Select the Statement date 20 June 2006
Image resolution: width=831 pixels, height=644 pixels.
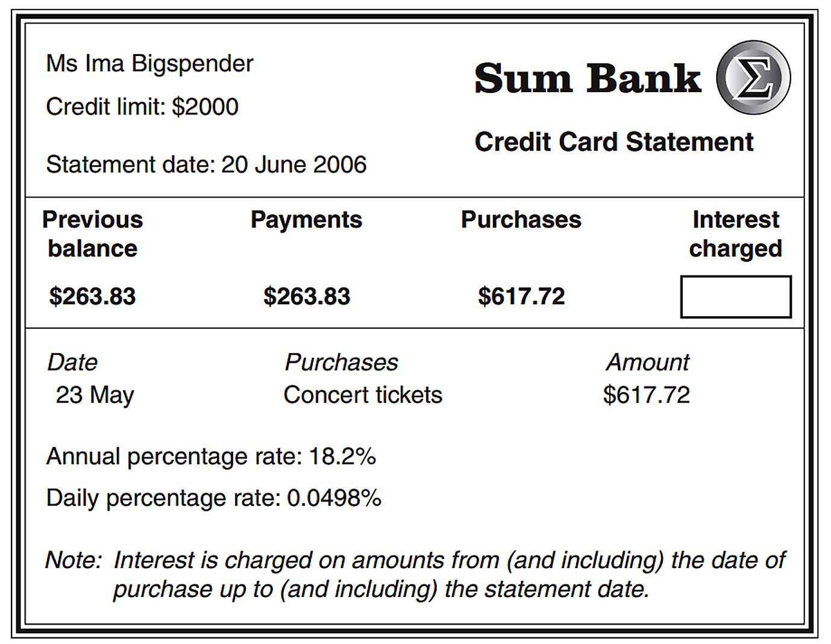click(206, 164)
